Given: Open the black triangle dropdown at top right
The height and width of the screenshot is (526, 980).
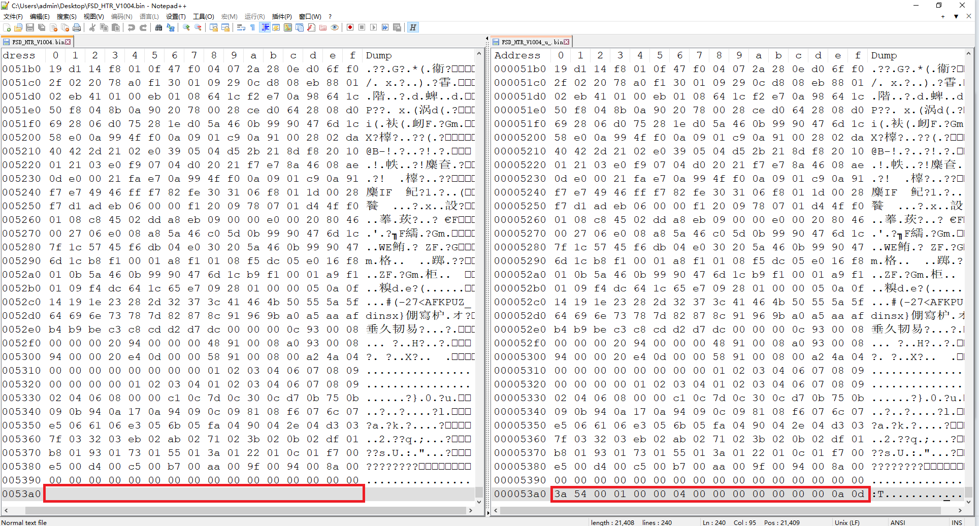Looking at the screenshot, I should [x=956, y=16].
